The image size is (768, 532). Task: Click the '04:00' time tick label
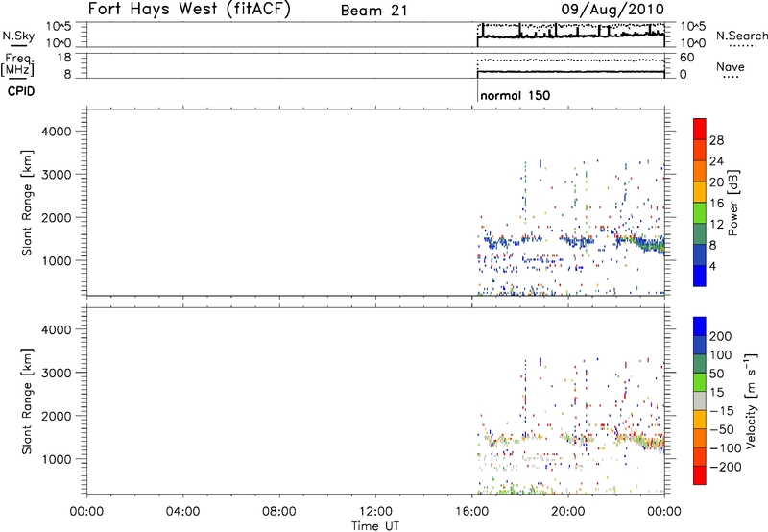[182, 512]
